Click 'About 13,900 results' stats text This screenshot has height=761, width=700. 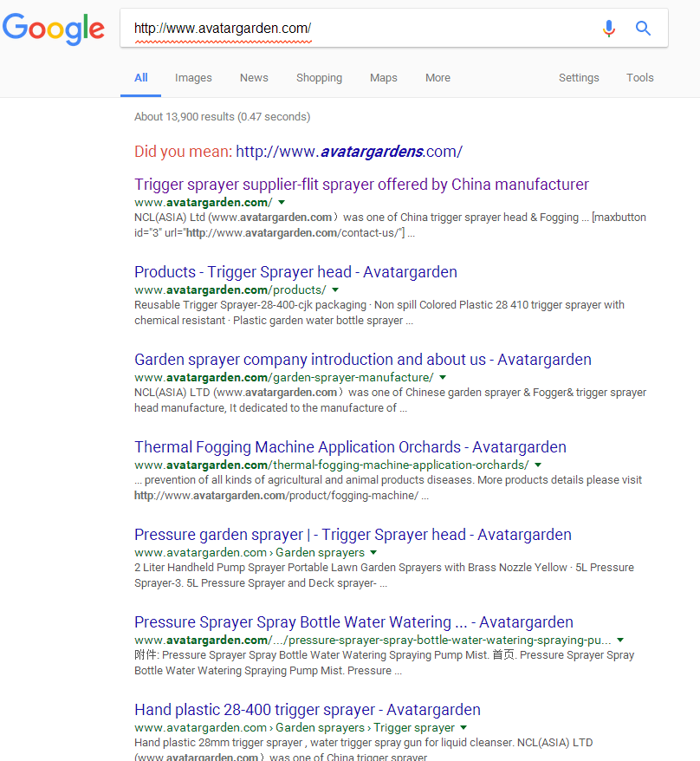pyautogui.click(x=222, y=117)
